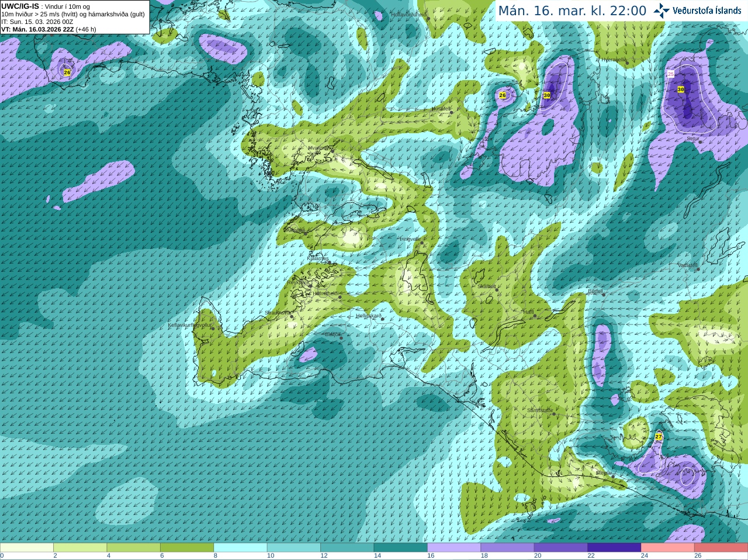The image size is (748, 560).
Task: Click the Holtavörðuheiði station label
Action: click(409, 14)
